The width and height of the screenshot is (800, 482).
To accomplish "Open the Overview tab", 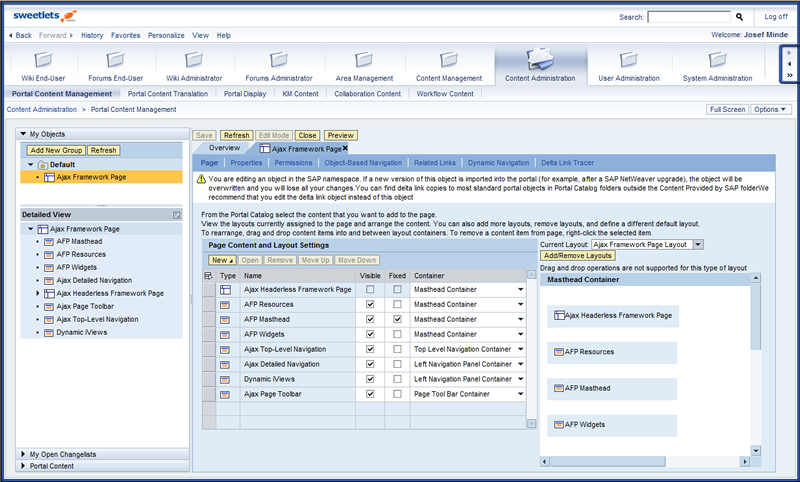I will click(224, 148).
